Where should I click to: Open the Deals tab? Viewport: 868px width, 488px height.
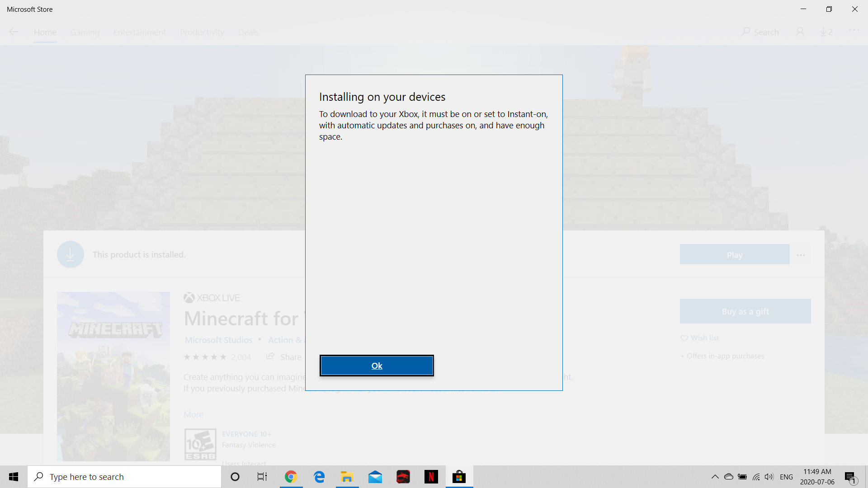click(x=248, y=33)
